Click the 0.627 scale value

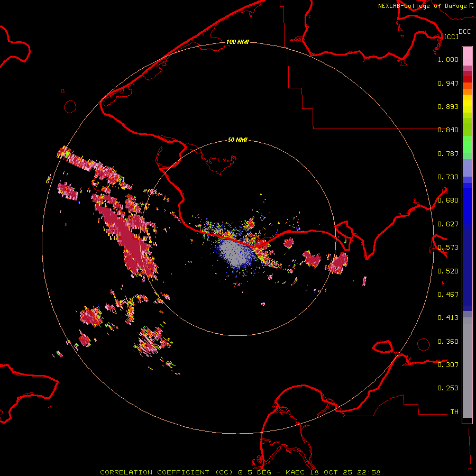pyautogui.click(x=448, y=224)
